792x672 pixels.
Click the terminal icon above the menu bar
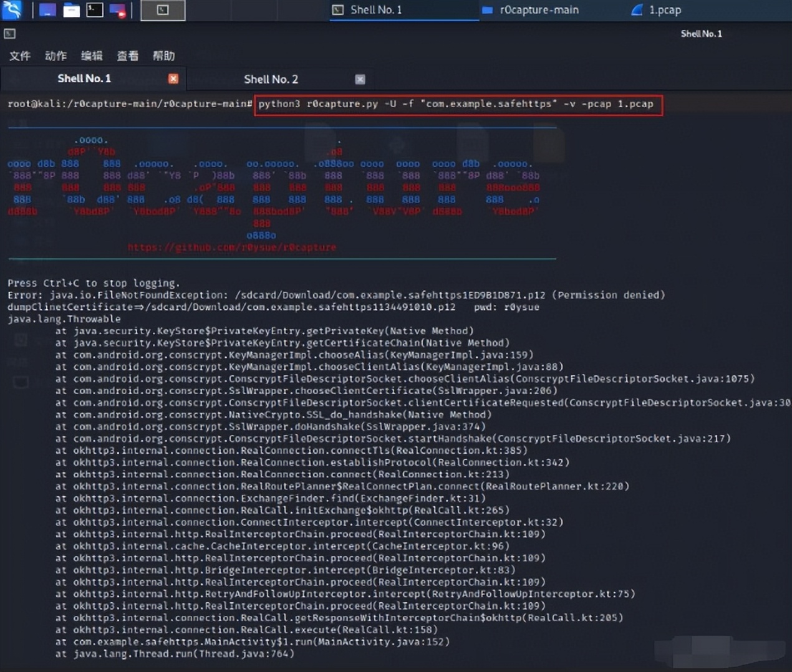pyautogui.click(x=9, y=34)
